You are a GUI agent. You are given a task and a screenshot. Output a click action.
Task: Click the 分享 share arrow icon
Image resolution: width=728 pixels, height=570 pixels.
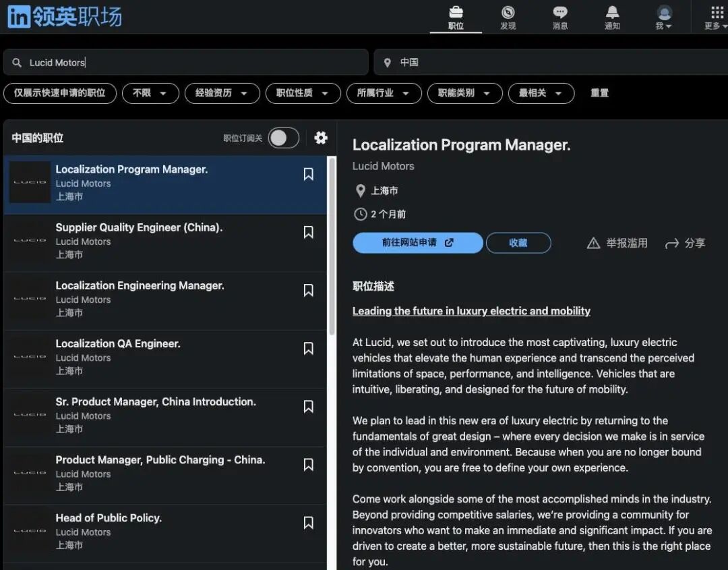tap(672, 244)
